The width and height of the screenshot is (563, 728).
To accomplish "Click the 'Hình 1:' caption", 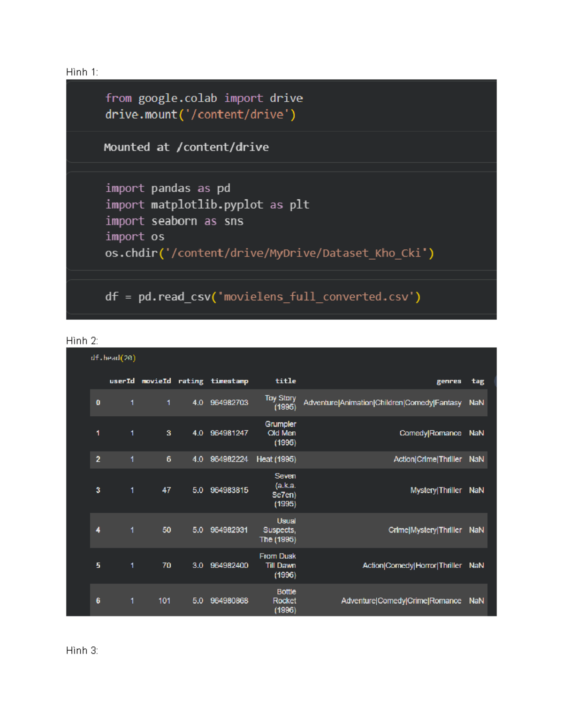I will pyautogui.click(x=82, y=72).
